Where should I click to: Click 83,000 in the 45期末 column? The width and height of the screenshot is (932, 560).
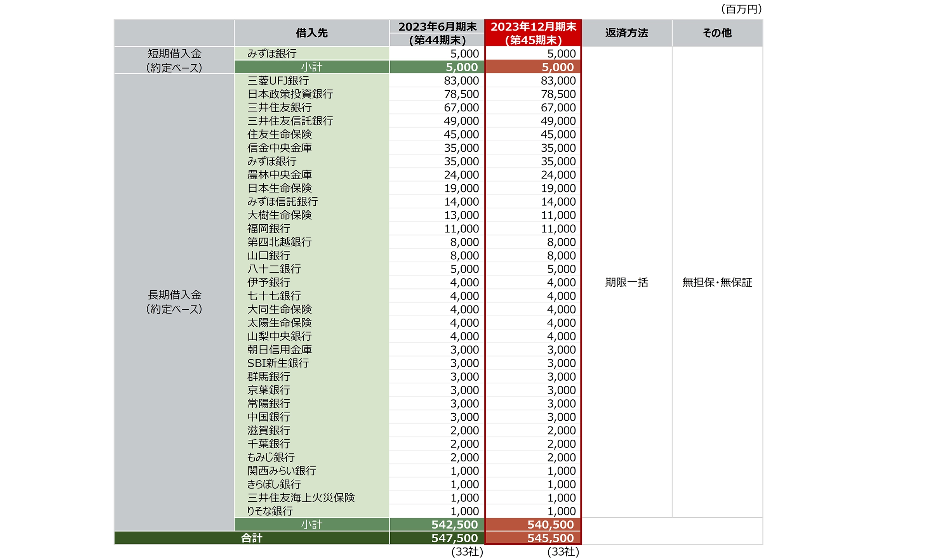pos(558,81)
